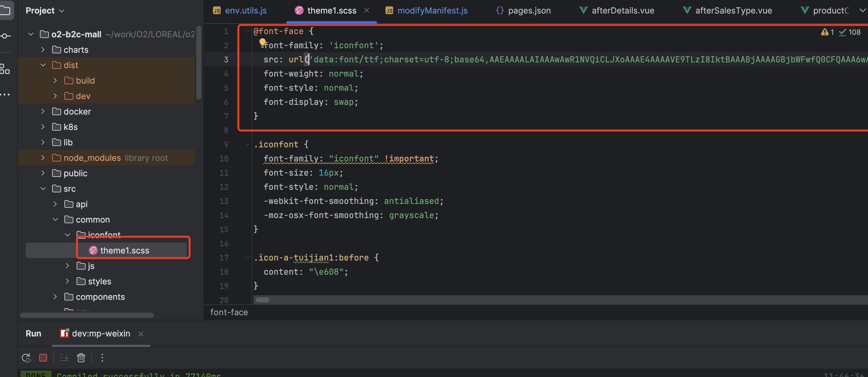868x377 pixels.
Task: Collapse the dist folder
Action: pyautogui.click(x=43, y=65)
